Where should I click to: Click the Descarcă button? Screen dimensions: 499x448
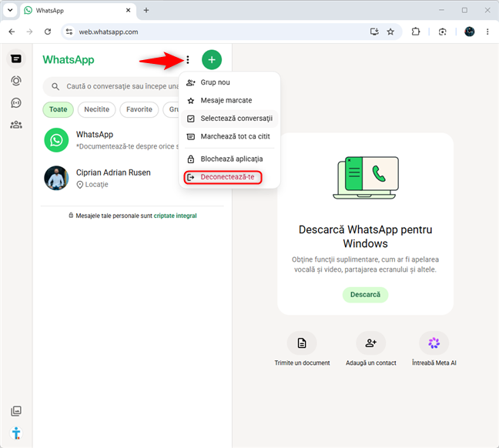coord(365,295)
